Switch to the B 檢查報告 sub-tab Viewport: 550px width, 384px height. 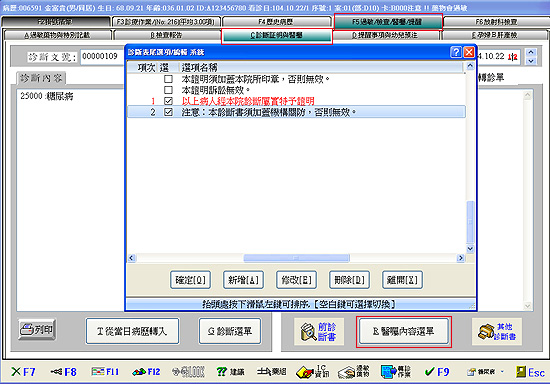tap(167, 35)
